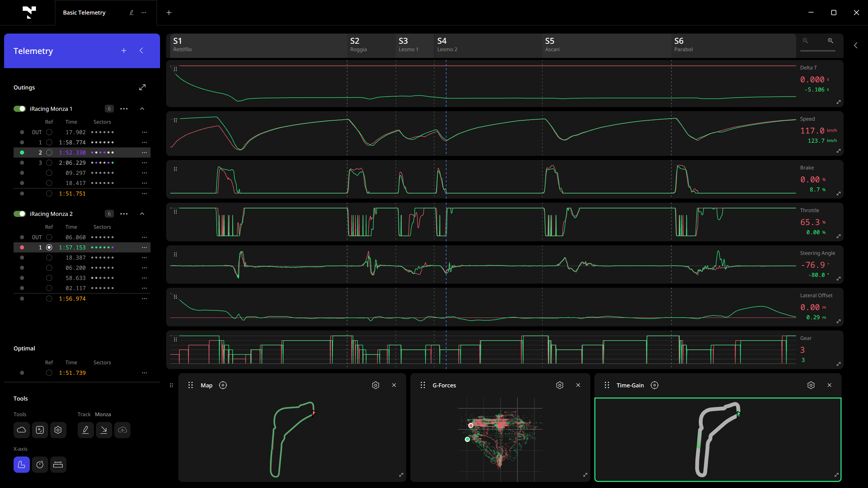Image resolution: width=868 pixels, height=488 pixels.
Task: Select the Track pencil edit icon
Action: (85, 430)
